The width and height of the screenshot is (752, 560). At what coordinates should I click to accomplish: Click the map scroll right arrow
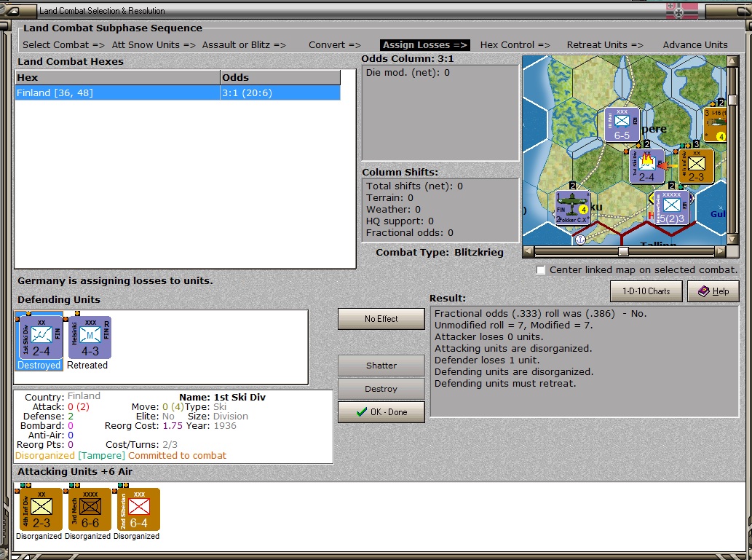721,251
